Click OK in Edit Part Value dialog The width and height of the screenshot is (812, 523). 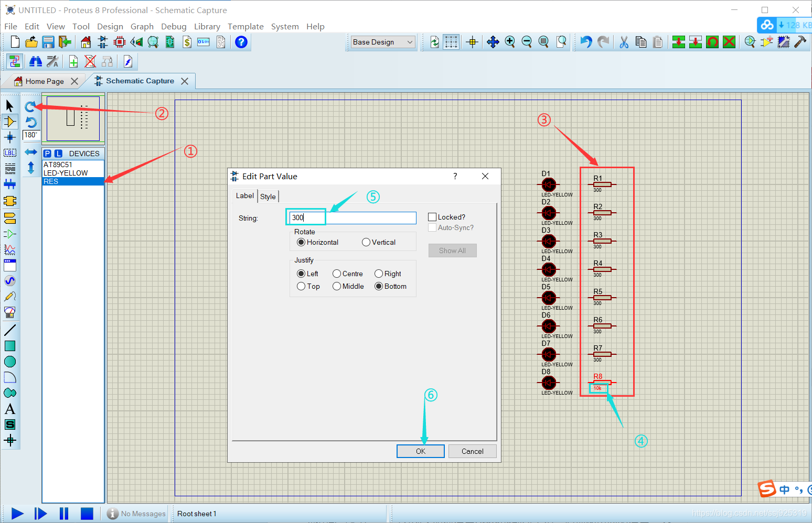click(421, 451)
